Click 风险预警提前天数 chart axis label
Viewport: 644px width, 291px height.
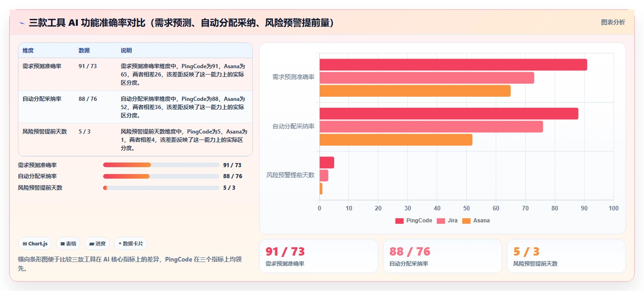[x=290, y=175]
